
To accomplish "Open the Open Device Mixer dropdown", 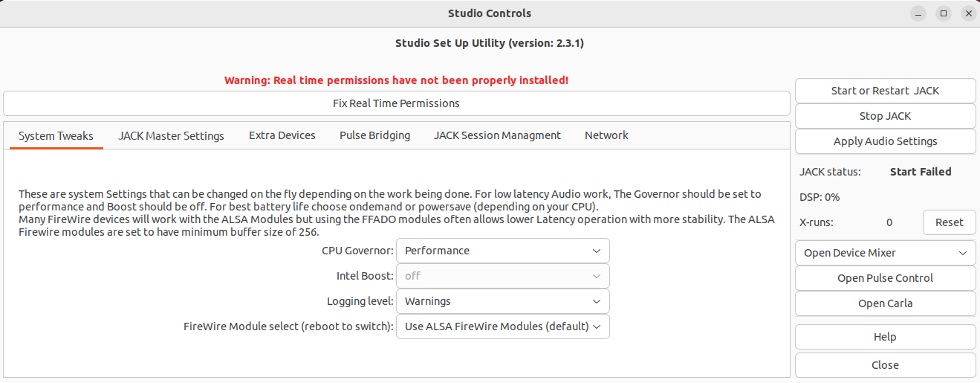I will (x=885, y=253).
